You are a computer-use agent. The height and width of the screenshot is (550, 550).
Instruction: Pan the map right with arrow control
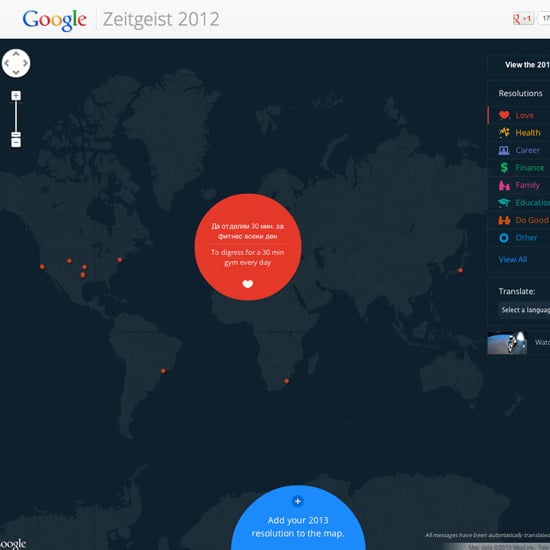pyautogui.click(x=25, y=63)
